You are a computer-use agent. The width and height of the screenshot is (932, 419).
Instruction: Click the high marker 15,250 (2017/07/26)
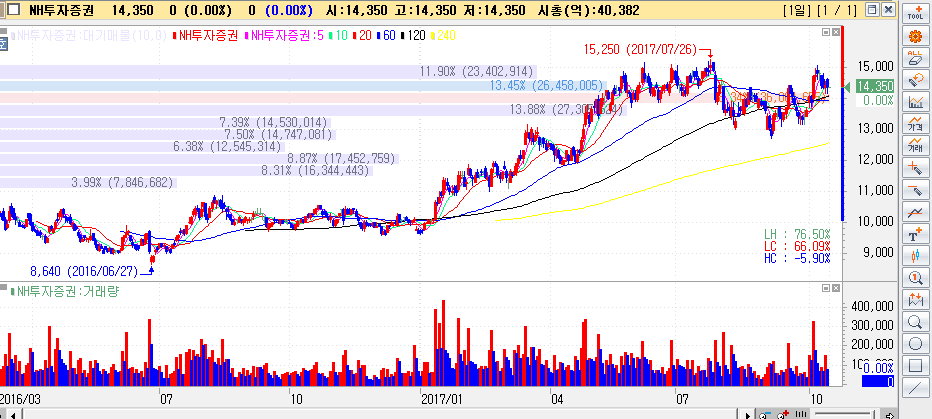point(640,49)
